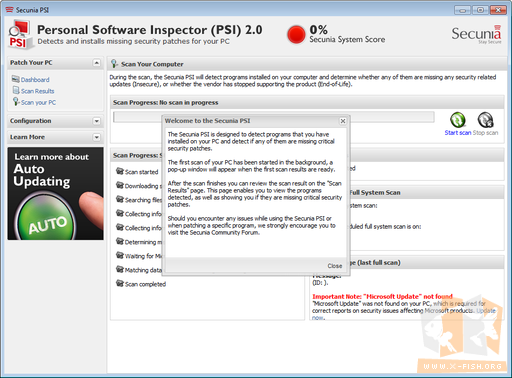
Task: Click the icon beside Scan completed
Action: click(x=120, y=283)
